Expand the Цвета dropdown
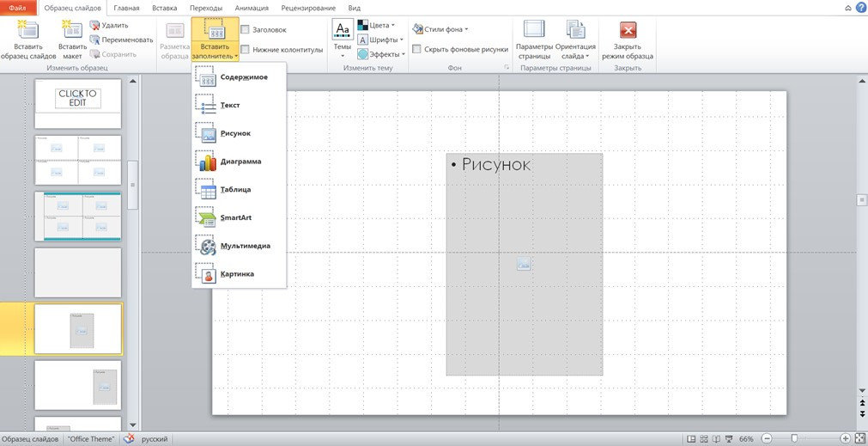Screen dimensions: 868x446 pyautogui.click(x=376, y=26)
